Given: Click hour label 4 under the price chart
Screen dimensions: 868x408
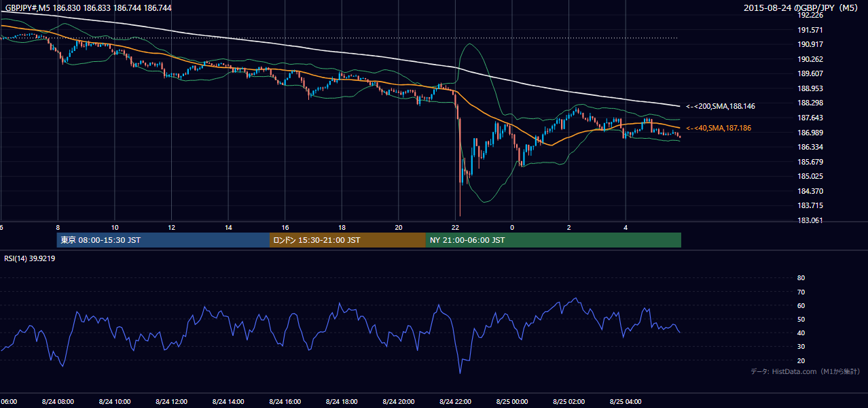Looking at the screenshot, I should 626,228.
